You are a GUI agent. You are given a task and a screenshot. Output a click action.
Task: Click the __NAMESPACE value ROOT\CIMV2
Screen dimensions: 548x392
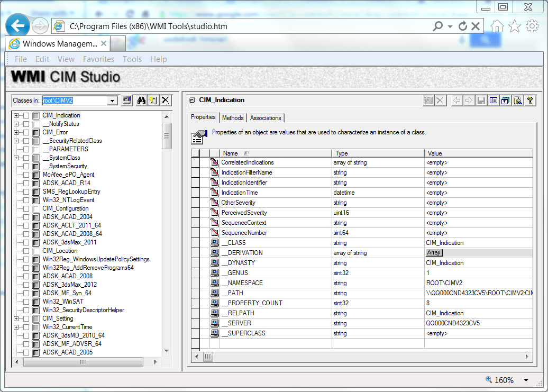coord(444,283)
